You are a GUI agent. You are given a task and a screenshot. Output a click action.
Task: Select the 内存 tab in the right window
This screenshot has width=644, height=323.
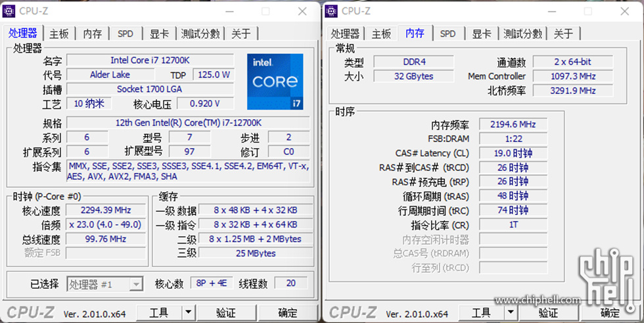tap(415, 33)
